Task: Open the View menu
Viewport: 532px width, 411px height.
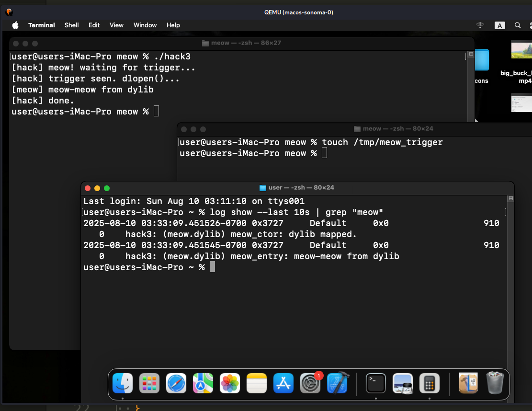Action: pyautogui.click(x=116, y=25)
